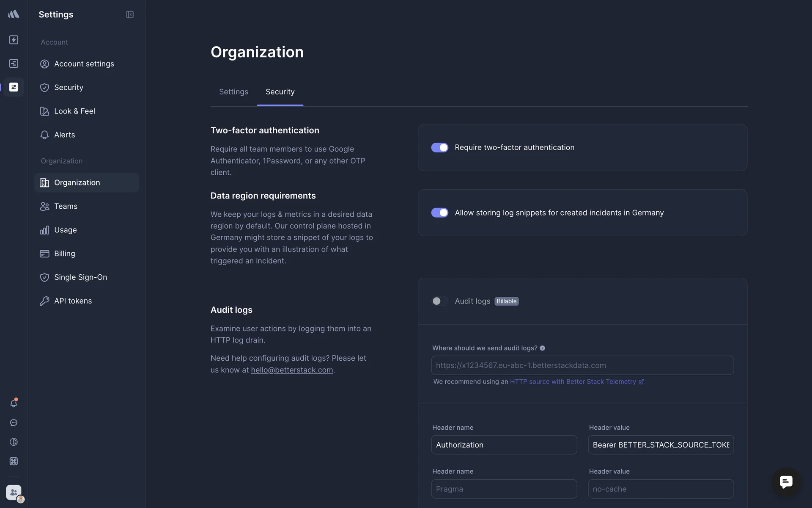Collapse the Settings sidebar panel

[130, 14]
